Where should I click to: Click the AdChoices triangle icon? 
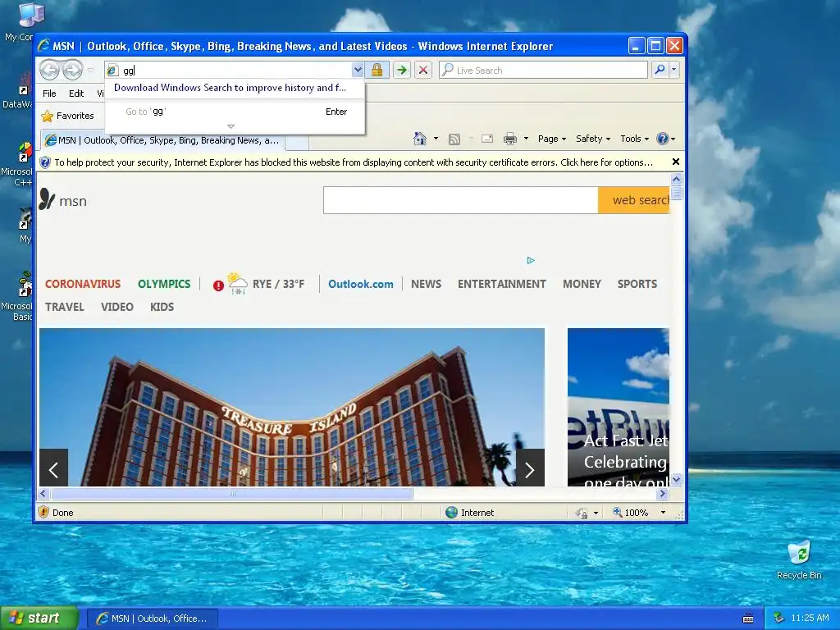(x=531, y=260)
